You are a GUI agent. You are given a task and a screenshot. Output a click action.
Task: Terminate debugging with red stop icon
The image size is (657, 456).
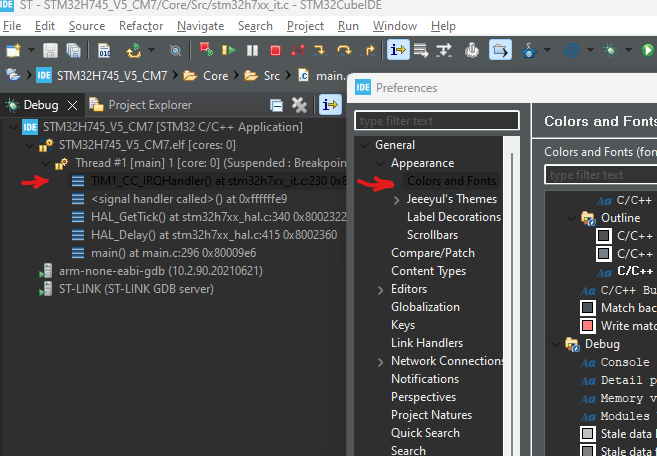[x=275, y=51]
